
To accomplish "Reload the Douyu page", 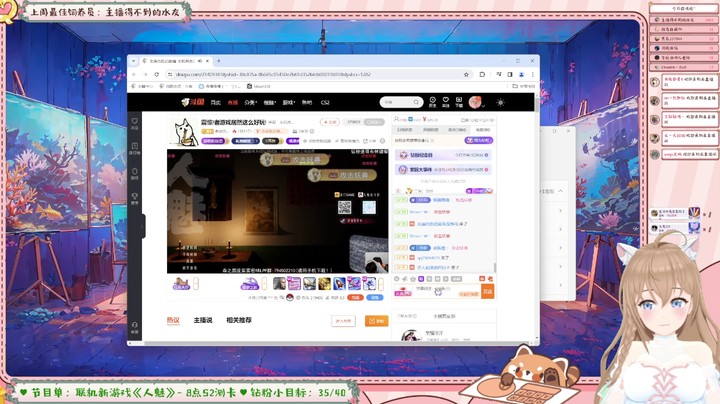I will pyautogui.click(x=157, y=74).
